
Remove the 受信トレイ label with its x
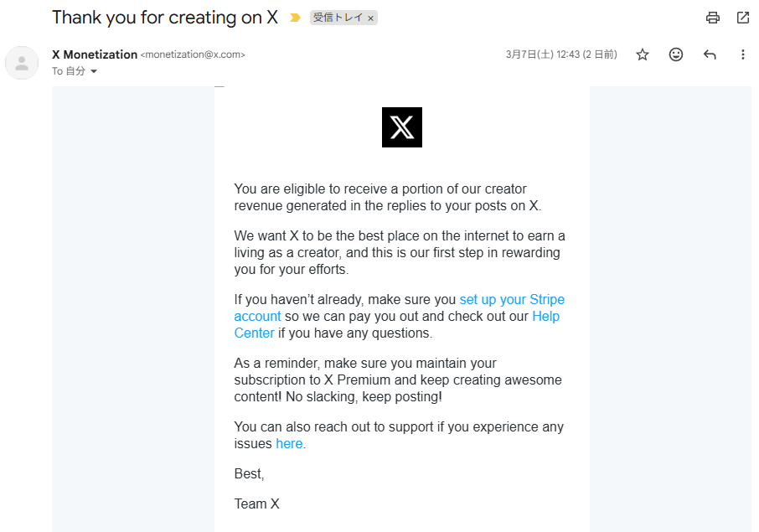(x=371, y=18)
